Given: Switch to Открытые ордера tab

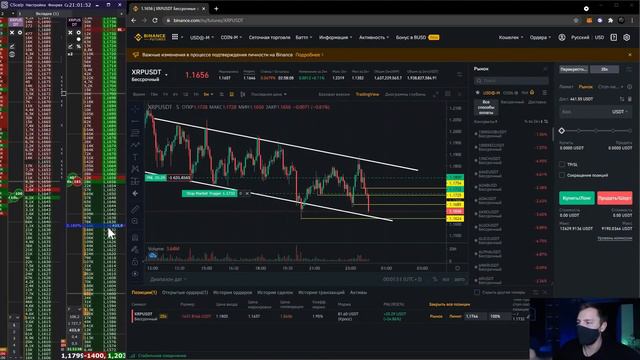Looking at the screenshot, I should click(x=185, y=292).
